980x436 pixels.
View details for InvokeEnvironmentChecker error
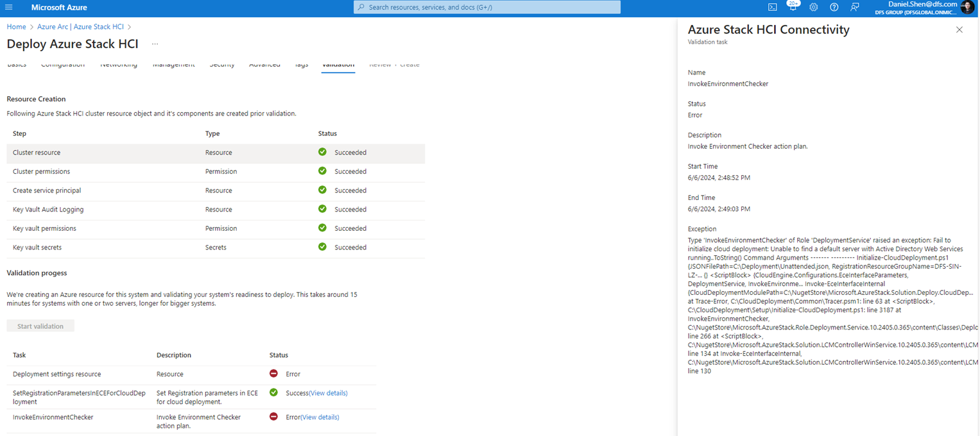pos(320,417)
